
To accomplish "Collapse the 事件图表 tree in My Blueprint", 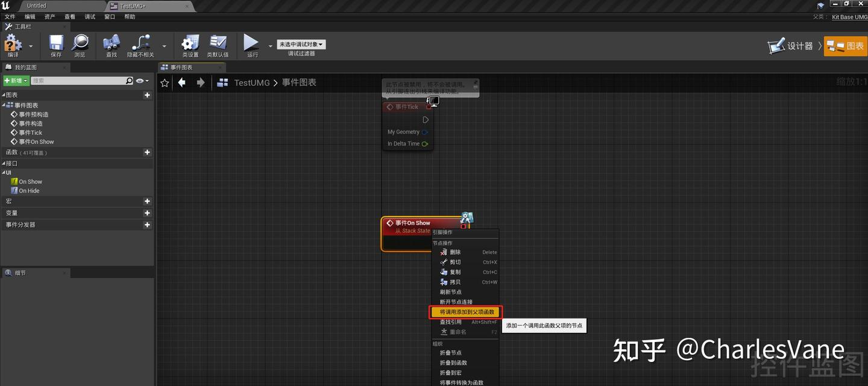I will pyautogui.click(x=5, y=105).
